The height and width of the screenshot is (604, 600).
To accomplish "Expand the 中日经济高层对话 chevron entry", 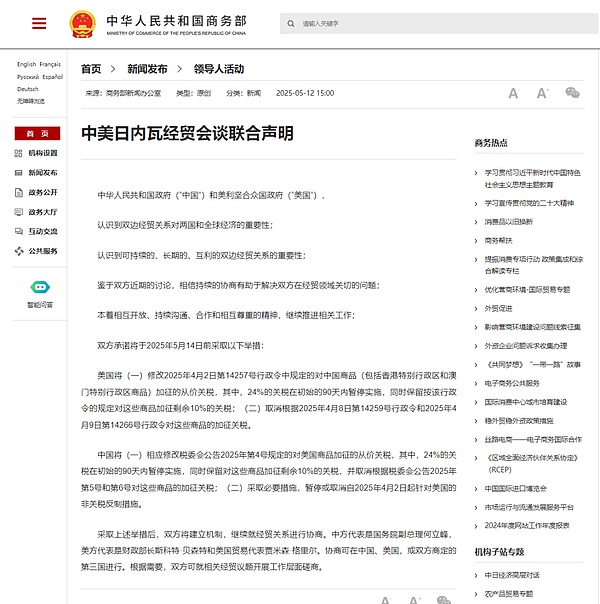I will click(x=476, y=574).
